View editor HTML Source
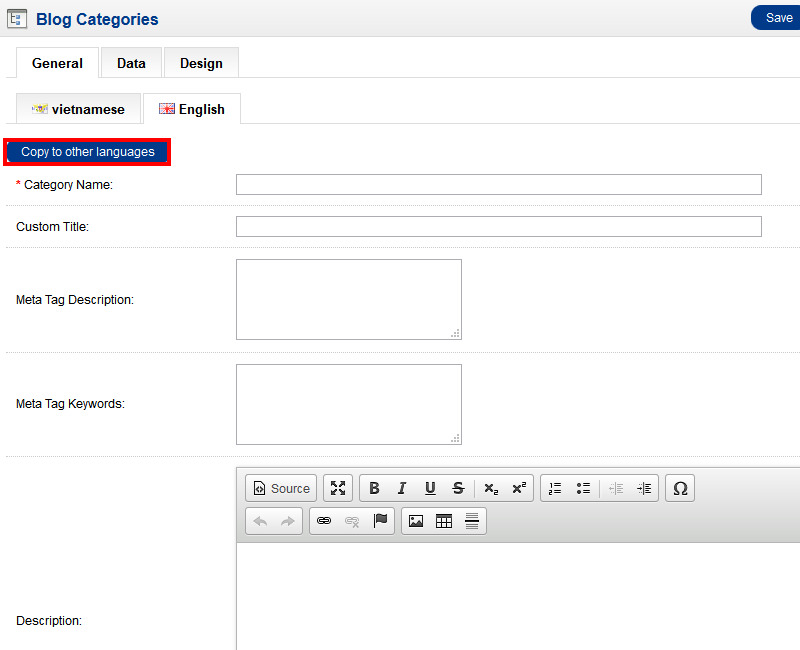 281,488
